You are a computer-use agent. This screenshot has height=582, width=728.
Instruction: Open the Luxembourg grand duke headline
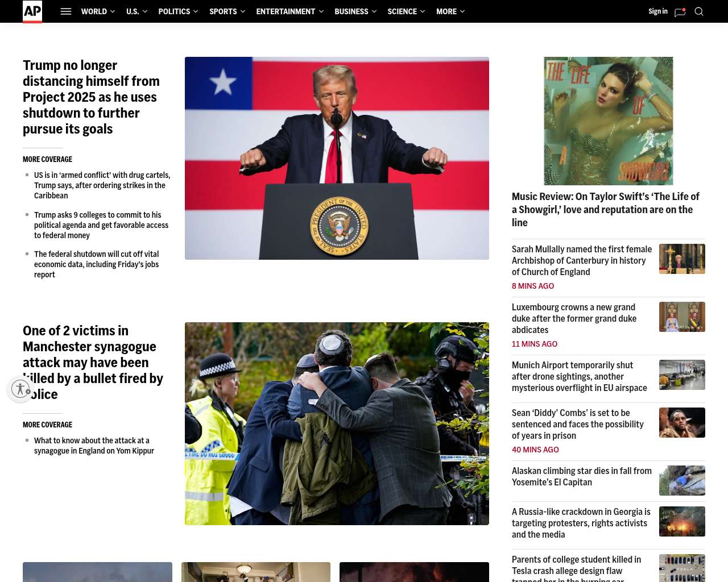click(x=574, y=319)
